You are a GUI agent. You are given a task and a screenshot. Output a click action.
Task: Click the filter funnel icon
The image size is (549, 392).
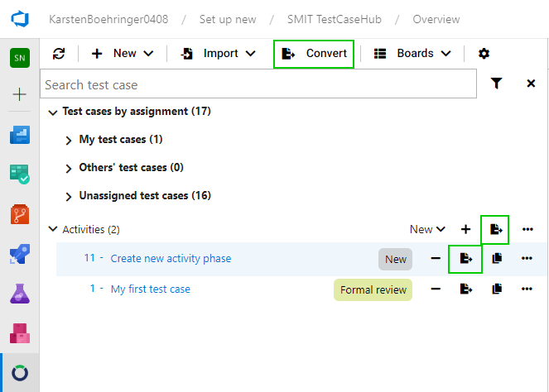(x=496, y=84)
